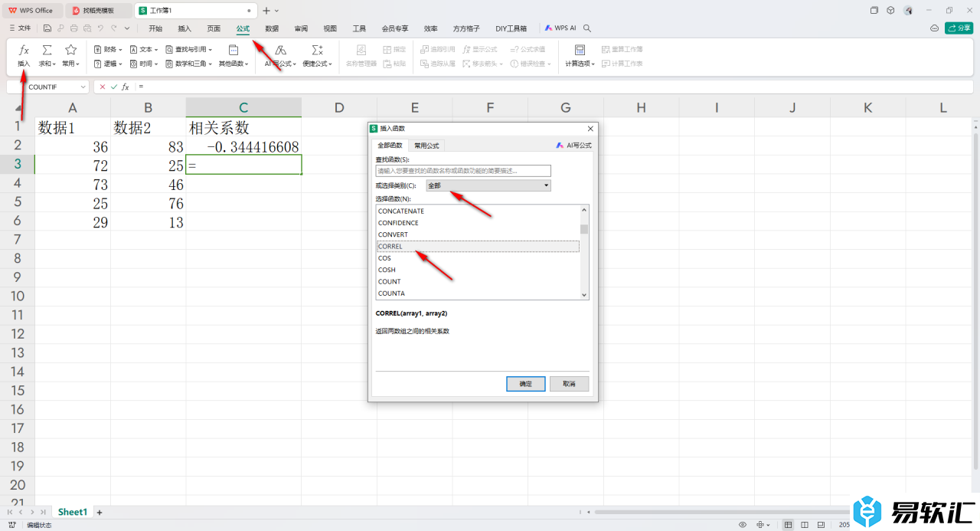Go to the first sheet navigation arrow
This screenshot has height=531, width=980.
pyautogui.click(x=11, y=512)
